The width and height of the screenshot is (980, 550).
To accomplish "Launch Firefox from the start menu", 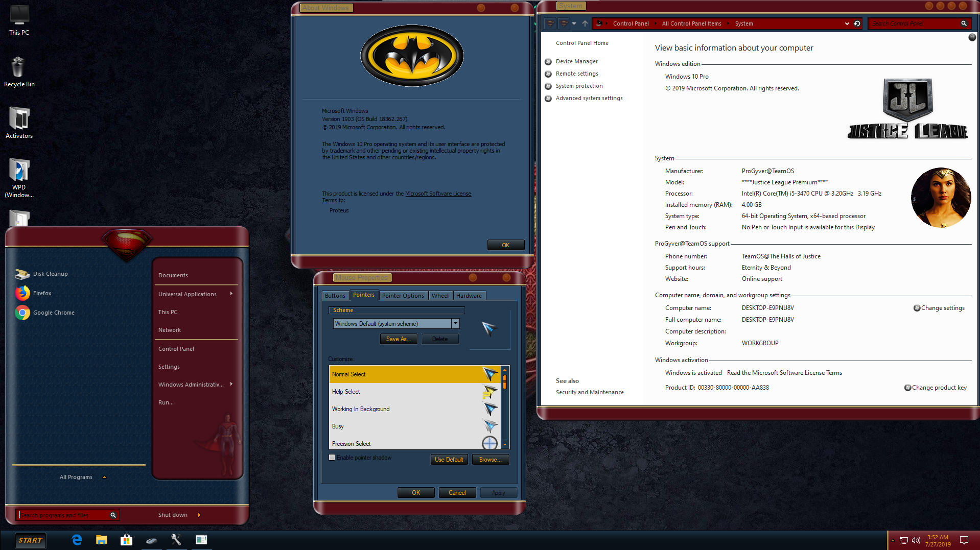I will coord(34,293).
